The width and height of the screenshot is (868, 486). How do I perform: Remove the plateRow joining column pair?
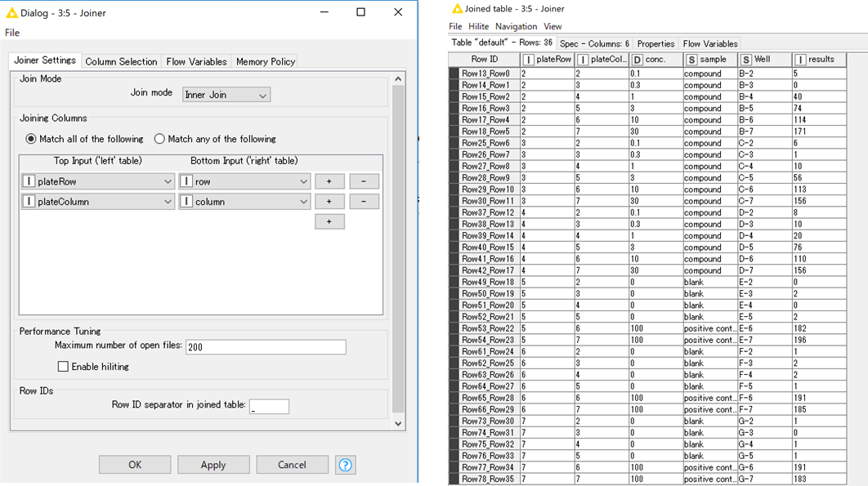(364, 181)
